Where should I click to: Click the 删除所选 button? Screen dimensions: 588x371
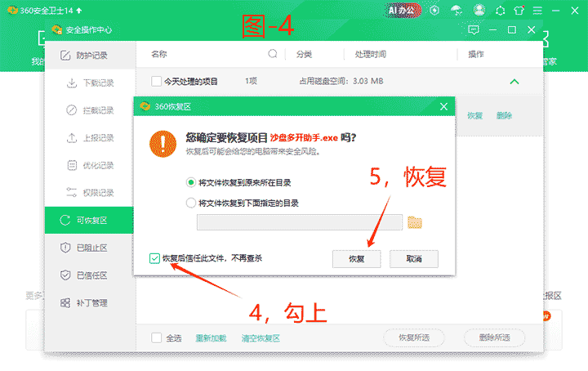tap(495, 337)
